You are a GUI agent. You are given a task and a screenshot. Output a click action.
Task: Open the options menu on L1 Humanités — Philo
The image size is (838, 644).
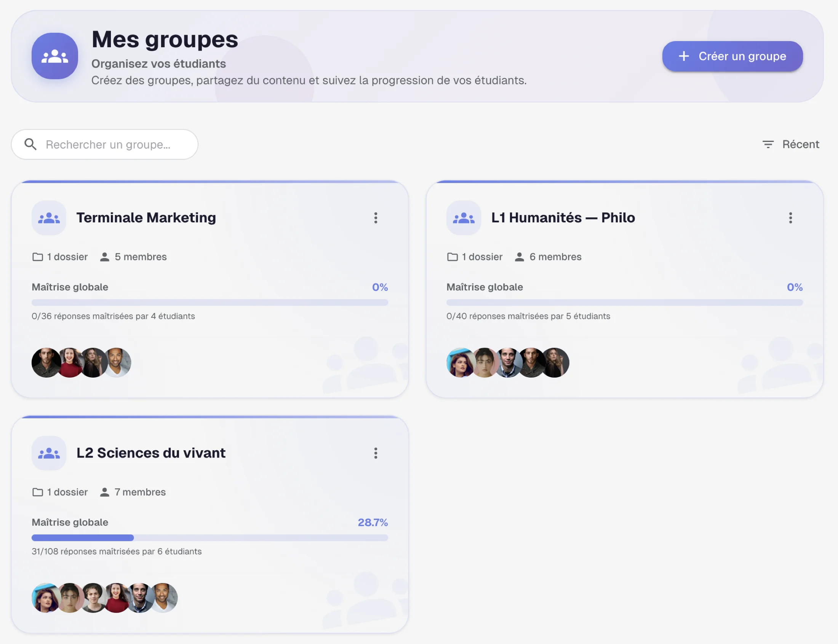(790, 217)
